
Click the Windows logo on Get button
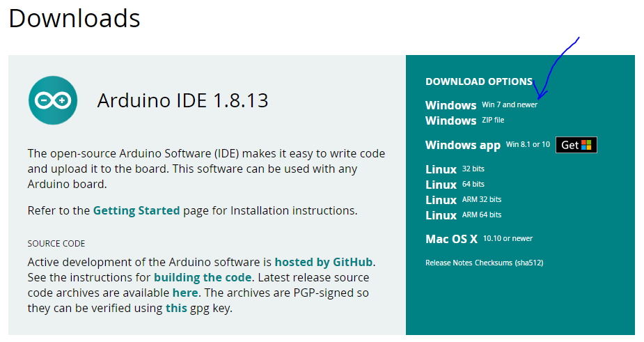(586, 145)
